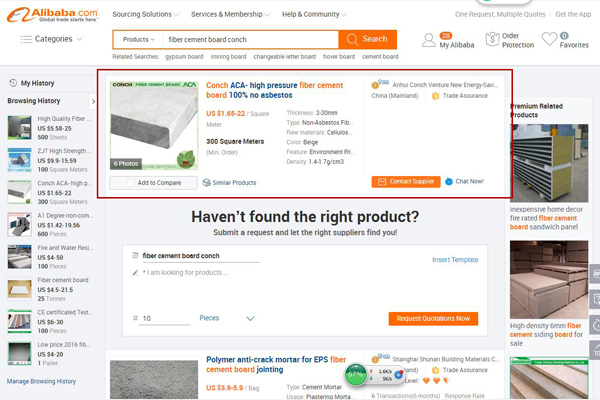Click the My History clock icon
Image resolution: width=600 pixels, height=400 pixels.
(13, 83)
